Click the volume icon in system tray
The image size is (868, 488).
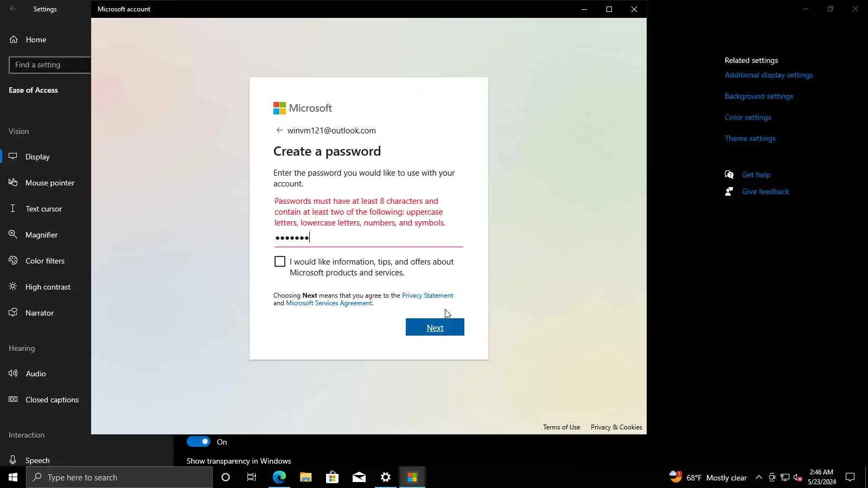(x=798, y=477)
